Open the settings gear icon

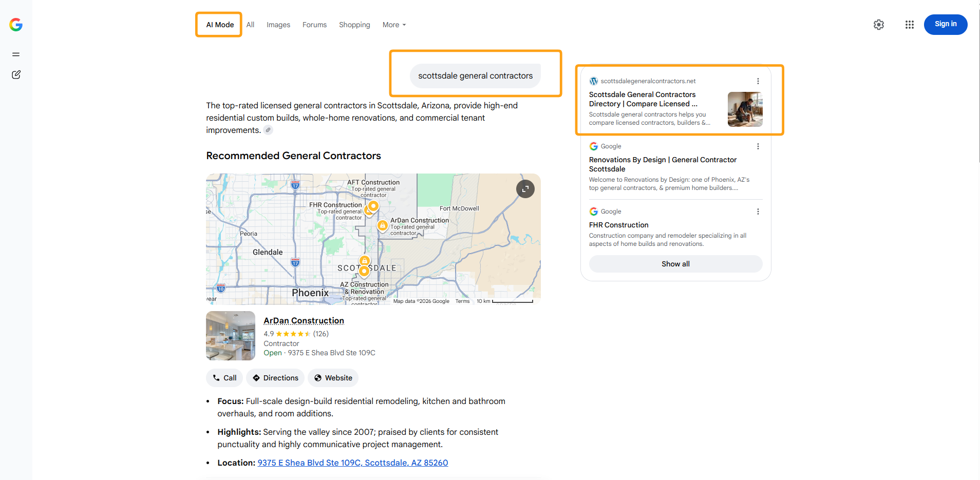point(879,25)
